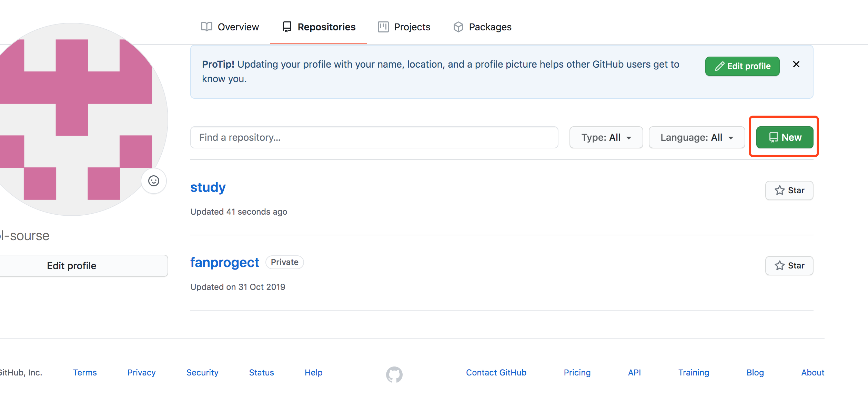Select the Repositories tab
This screenshot has height=401, width=868.
[319, 27]
